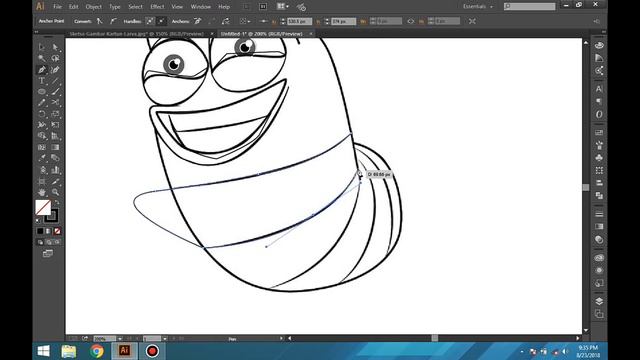Image resolution: width=640 pixels, height=360 pixels.
Task: Click the X coordinate input field
Action: pyautogui.click(x=299, y=21)
